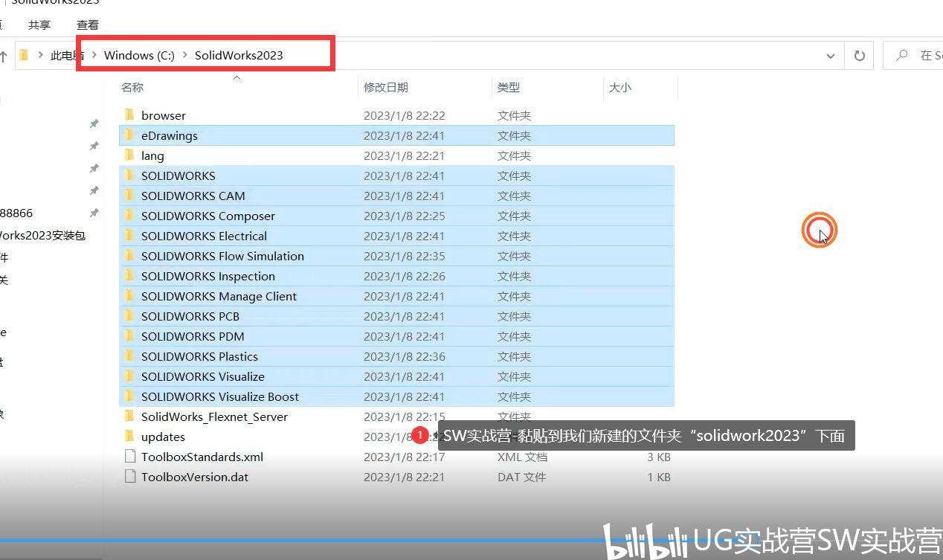The image size is (943, 560).
Task: Click the refresh button beside address bar
Action: (x=860, y=55)
